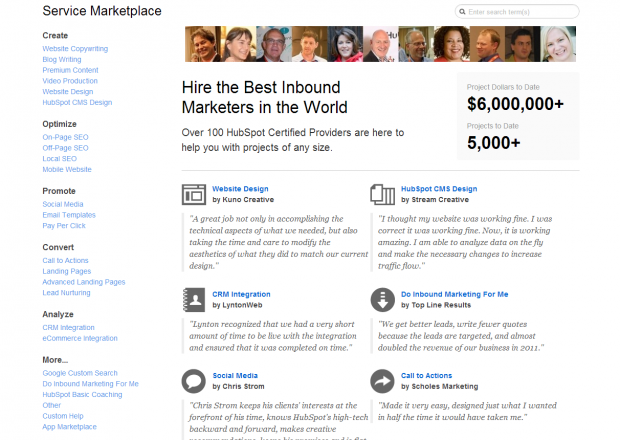Image resolution: width=620 pixels, height=440 pixels.
Task: Open Call to Actions title by Scholes Marketing
Action: point(426,376)
